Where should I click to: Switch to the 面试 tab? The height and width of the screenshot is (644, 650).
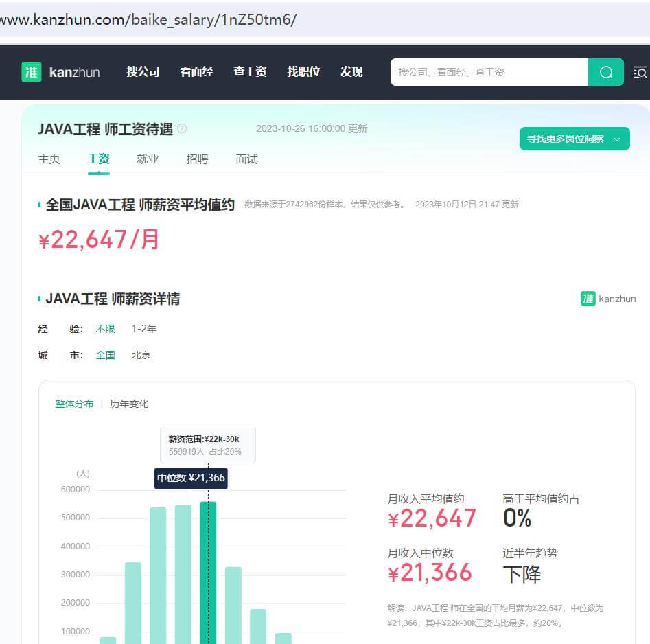pyautogui.click(x=246, y=159)
